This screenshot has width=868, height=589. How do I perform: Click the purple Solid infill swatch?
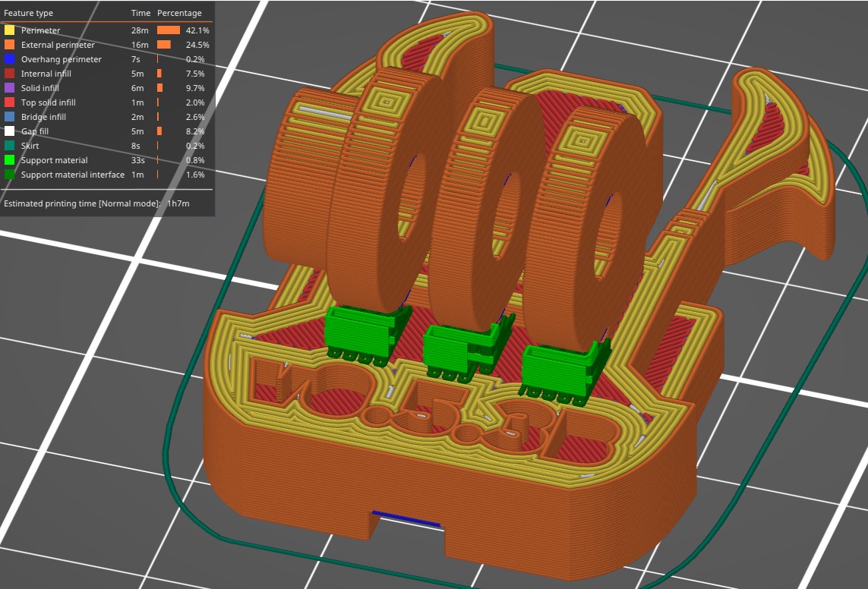point(9,88)
